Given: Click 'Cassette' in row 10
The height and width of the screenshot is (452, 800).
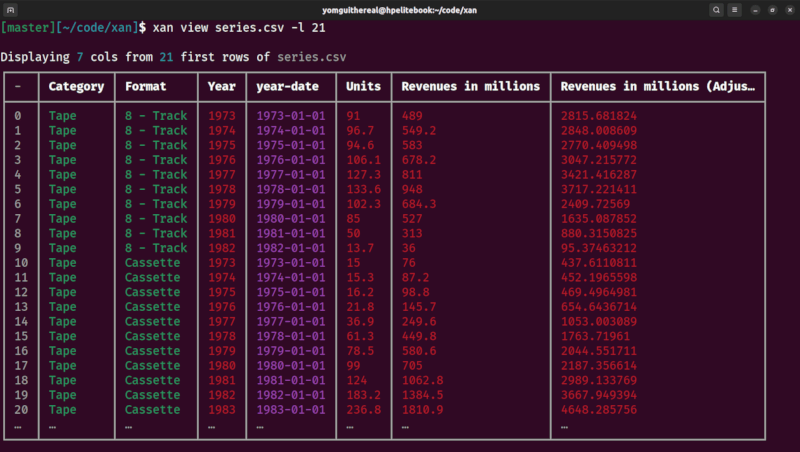Looking at the screenshot, I should coord(153,263).
